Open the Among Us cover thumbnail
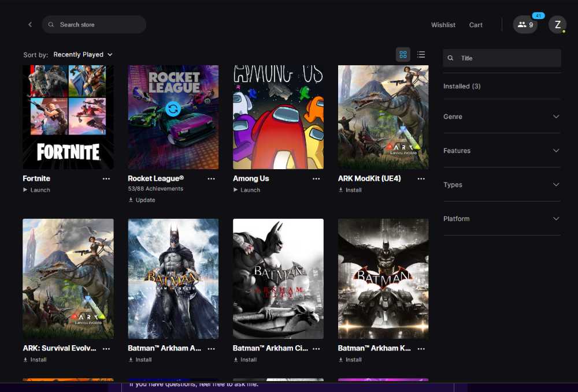 (279, 117)
